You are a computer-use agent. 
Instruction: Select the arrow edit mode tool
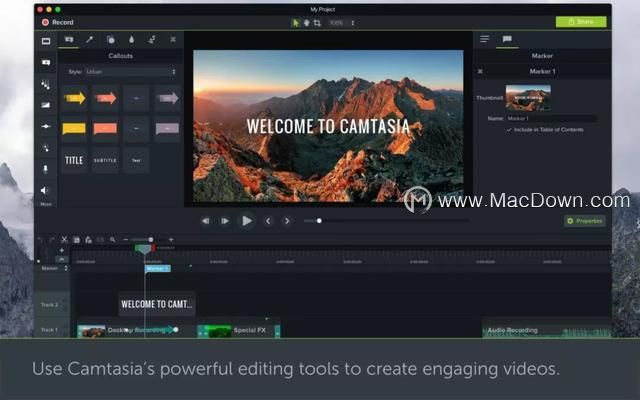point(296,23)
